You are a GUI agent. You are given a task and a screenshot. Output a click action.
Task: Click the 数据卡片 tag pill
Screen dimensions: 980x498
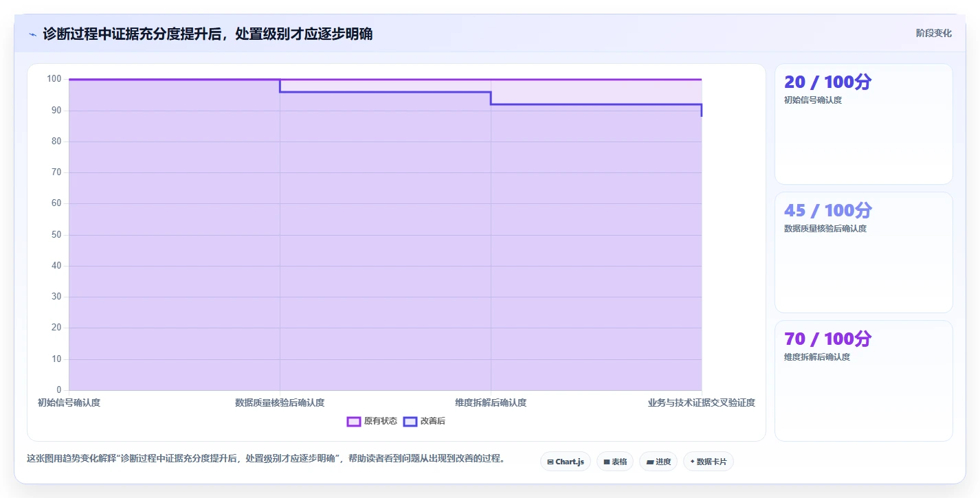tap(709, 462)
